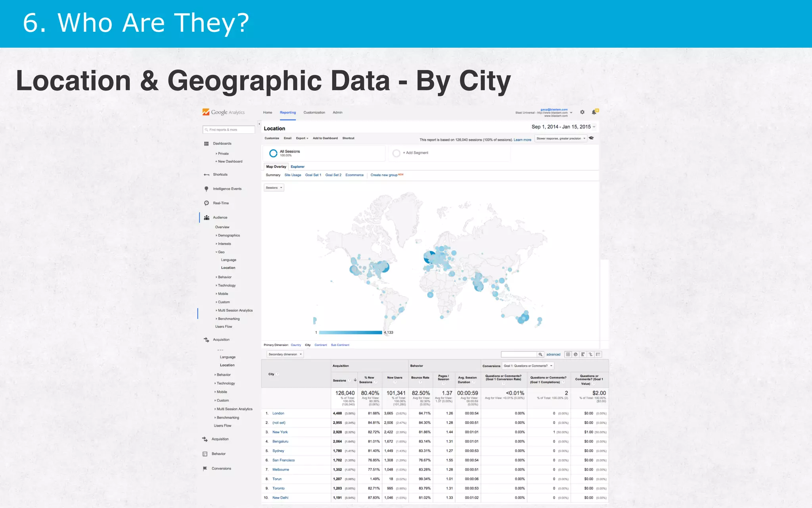Open the Sessions metric dropdown above map
Screen dimensions: 812x508
[x=274, y=188]
